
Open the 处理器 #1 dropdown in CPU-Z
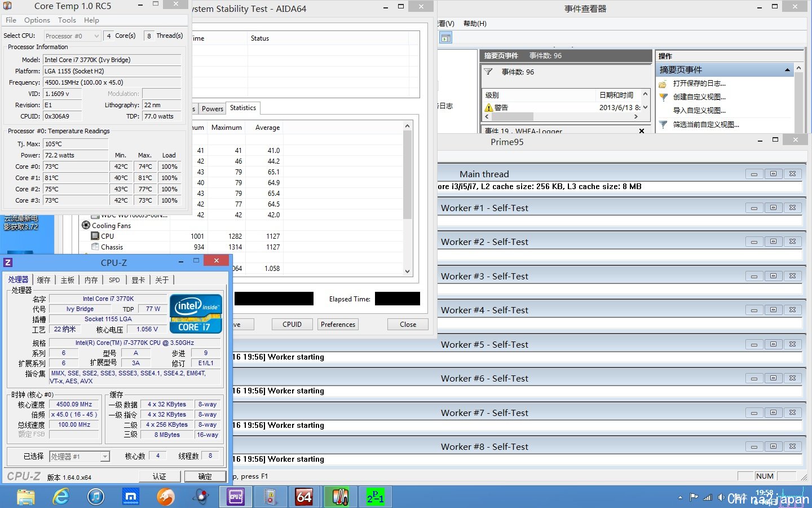(x=80, y=456)
